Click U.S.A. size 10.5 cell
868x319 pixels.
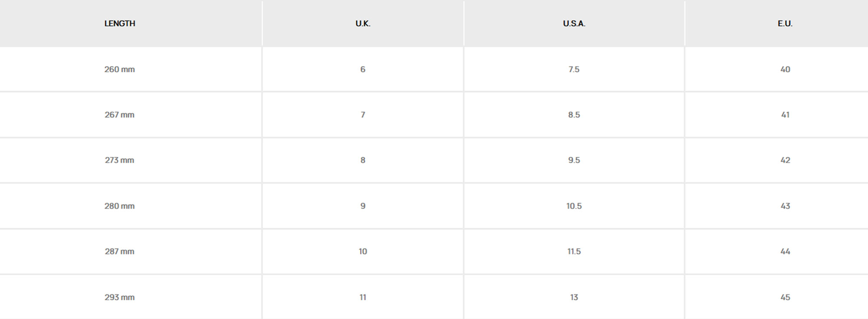[x=574, y=206]
